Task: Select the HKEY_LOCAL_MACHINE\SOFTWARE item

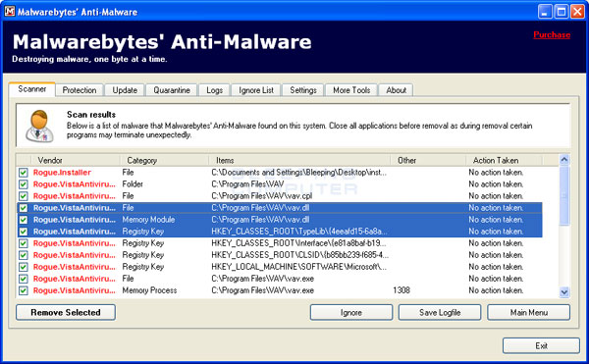Action: click(x=299, y=267)
